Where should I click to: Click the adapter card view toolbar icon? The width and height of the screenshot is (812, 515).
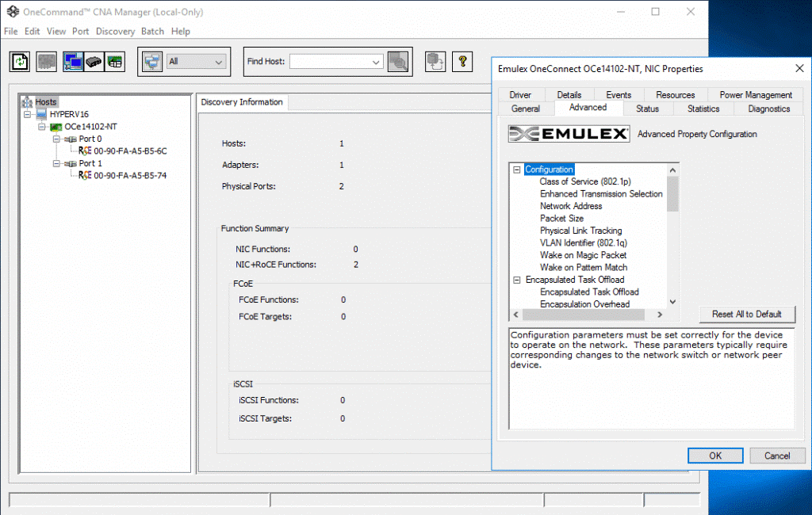[115, 62]
